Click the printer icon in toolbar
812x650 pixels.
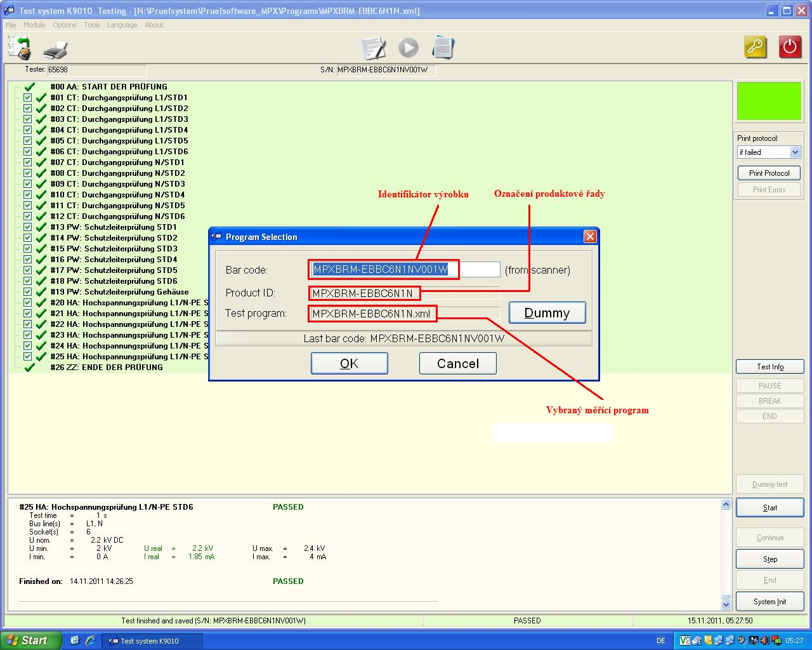[55, 50]
